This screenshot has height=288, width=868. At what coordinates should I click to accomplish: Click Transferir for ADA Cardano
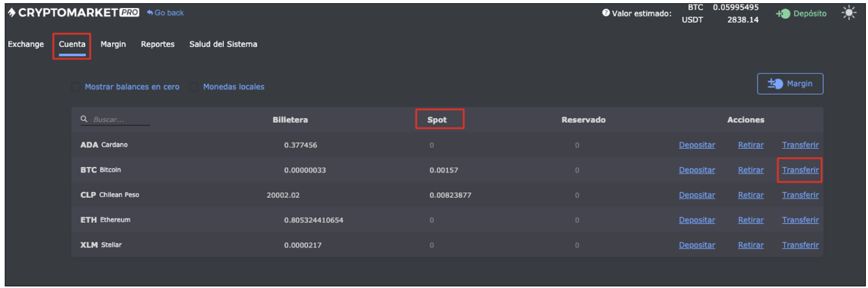(800, 145)
